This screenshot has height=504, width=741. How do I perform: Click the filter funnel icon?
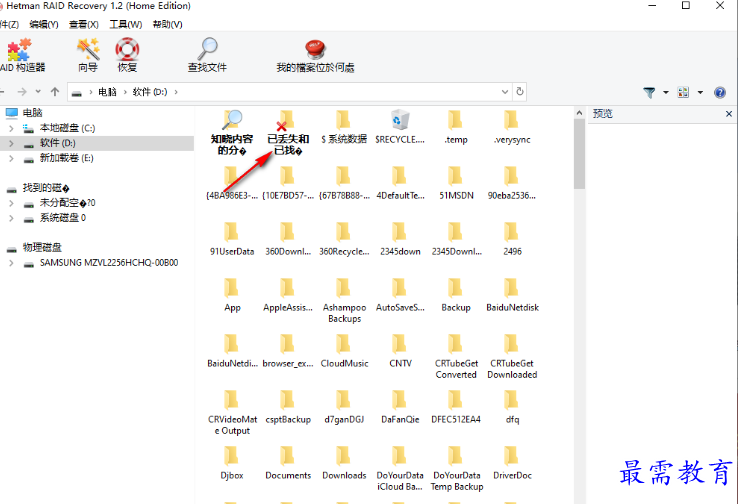point(649,92)
